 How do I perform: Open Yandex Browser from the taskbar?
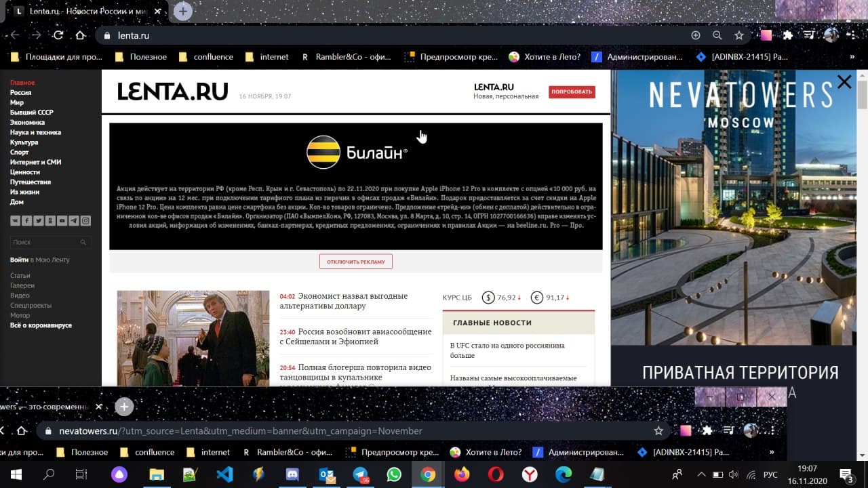pyautogui.click(x=530, y=474)
